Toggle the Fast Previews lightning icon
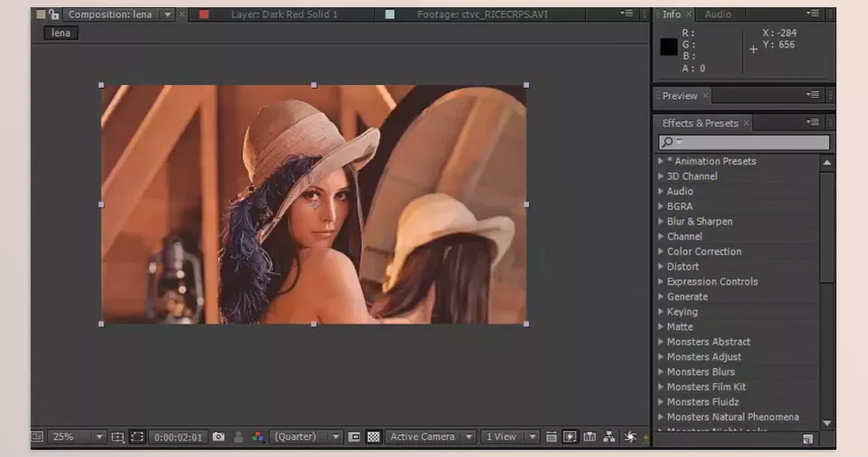Image resolution: width=868 pixels, height=457 pixels. coord(570,437)
